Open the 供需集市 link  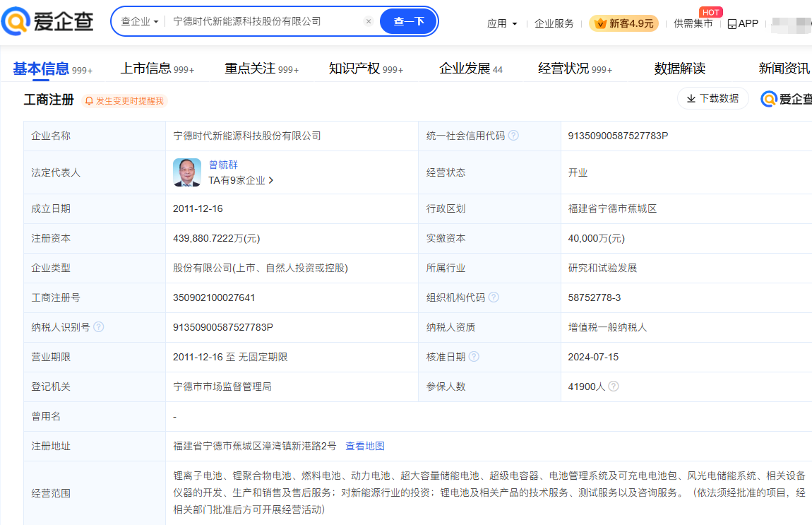tap(693, 24)
